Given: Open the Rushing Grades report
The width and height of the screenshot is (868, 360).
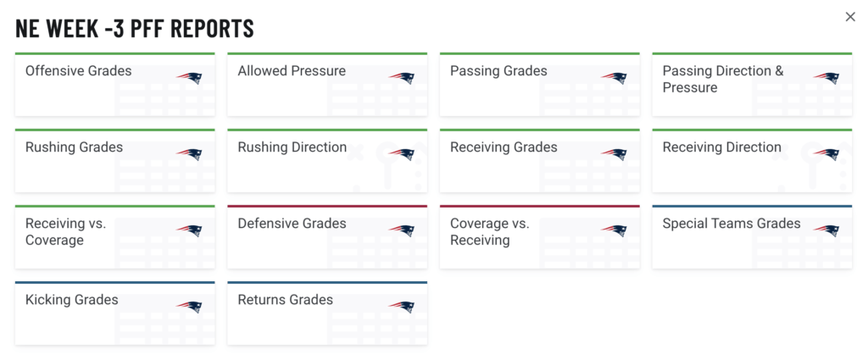Looking at the screenshot, I should point(74,147).
